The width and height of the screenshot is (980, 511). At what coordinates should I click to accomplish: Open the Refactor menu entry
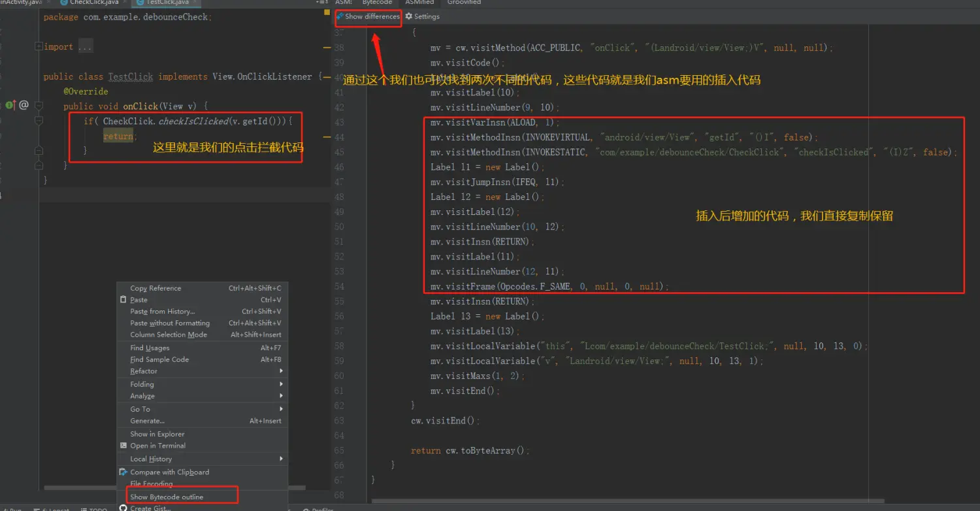202,371
